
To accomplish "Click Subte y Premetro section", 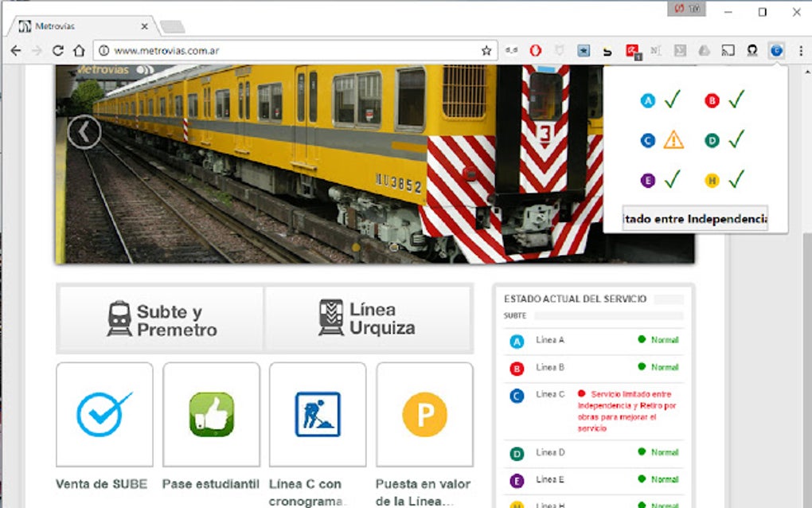I will pyautogui.click(x=159, y=318).
